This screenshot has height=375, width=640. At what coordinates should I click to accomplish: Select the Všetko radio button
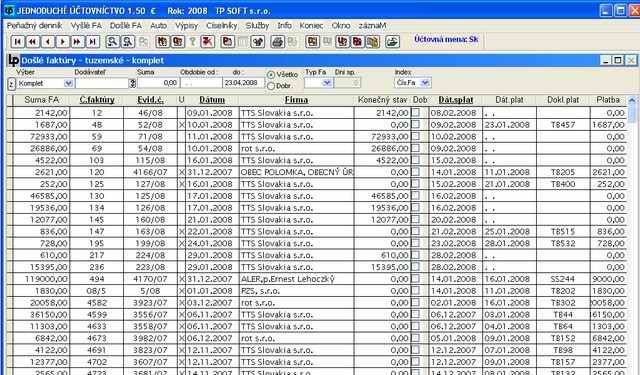271,75
